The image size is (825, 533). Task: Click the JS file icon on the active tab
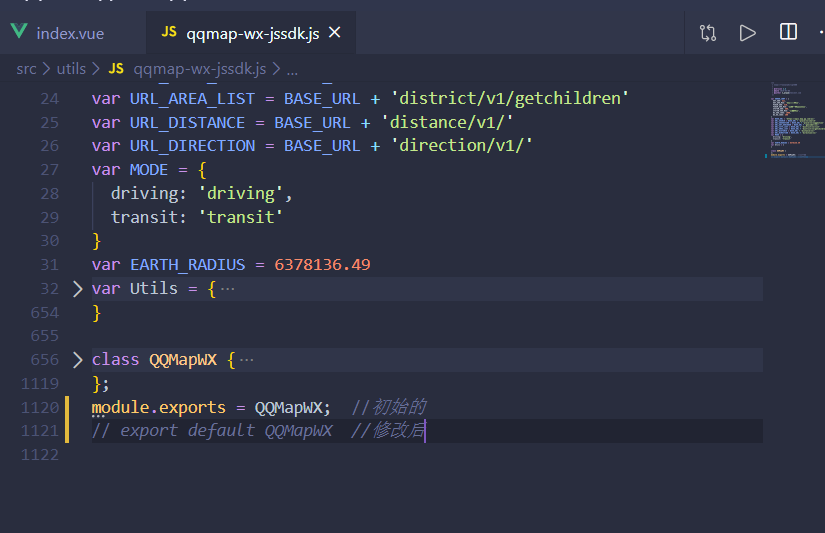click(x=169, y=32)
